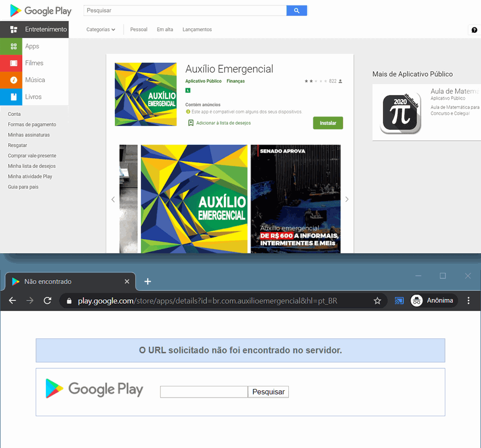Click Adicionar à lista de desejos
This screenshot has height=448, width=481.
[x=223, y=123]
